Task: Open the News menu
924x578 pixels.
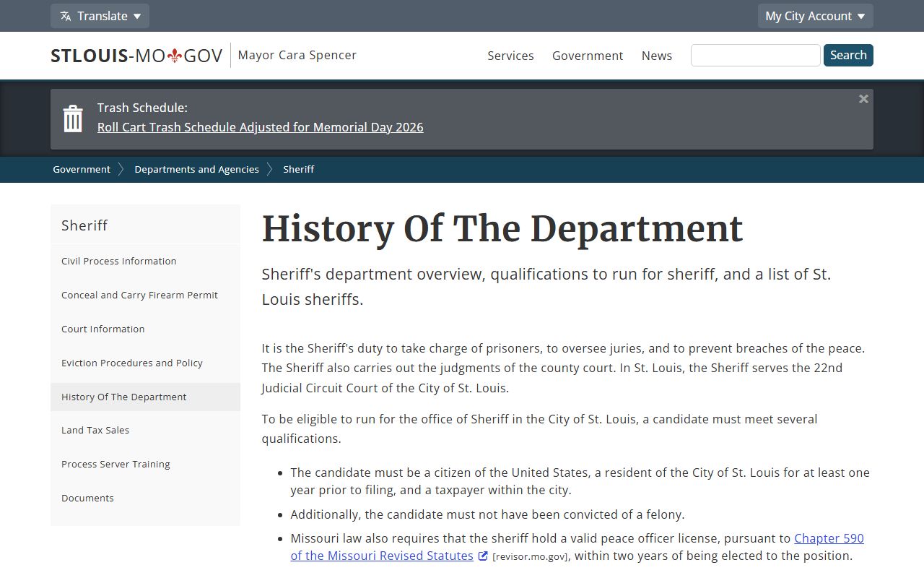Action: (x=657, y=56)
